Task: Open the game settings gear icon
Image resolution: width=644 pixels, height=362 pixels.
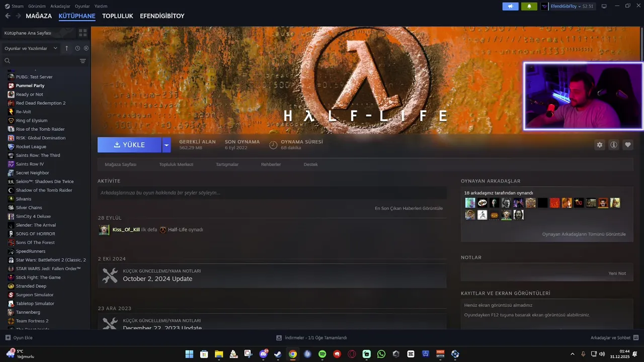Action: coord(599,145)
